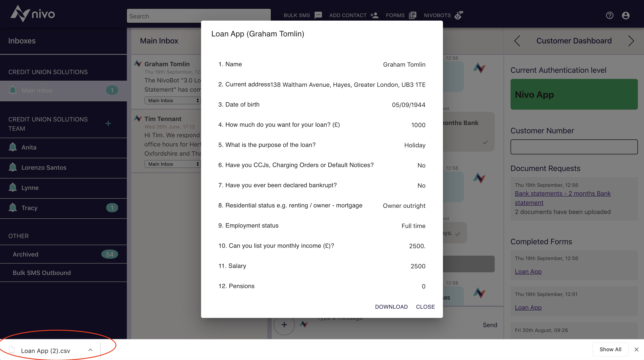Viewport: 644px width, 360px height.
Task: Click the DOWNLOAD button in dialog
Action: (391, 307)
